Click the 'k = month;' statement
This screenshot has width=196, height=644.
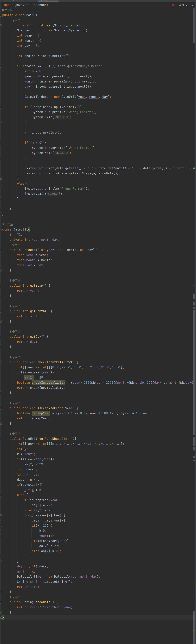(26, 454)
